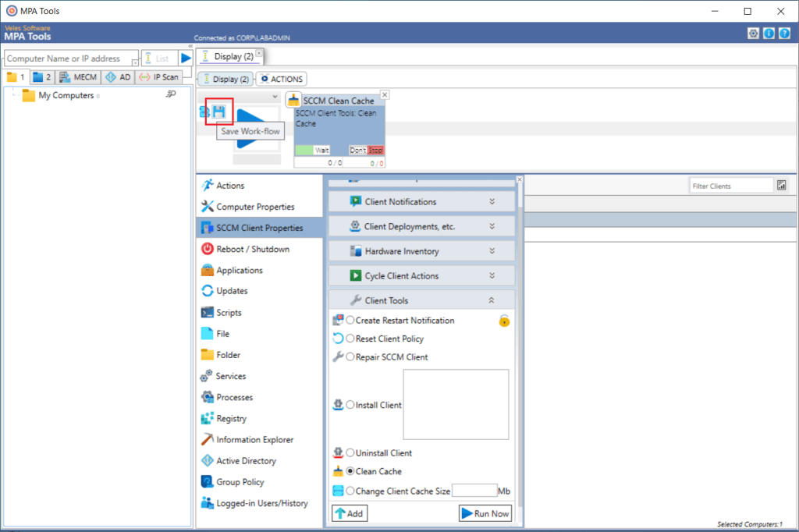Expand the Client Notifications section
Image resolution: width=799 pixels, height=532 pixels.
coord(421,202)
